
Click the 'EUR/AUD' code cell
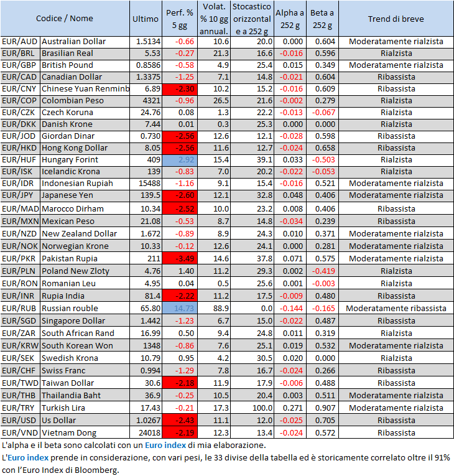pos(20,42)
